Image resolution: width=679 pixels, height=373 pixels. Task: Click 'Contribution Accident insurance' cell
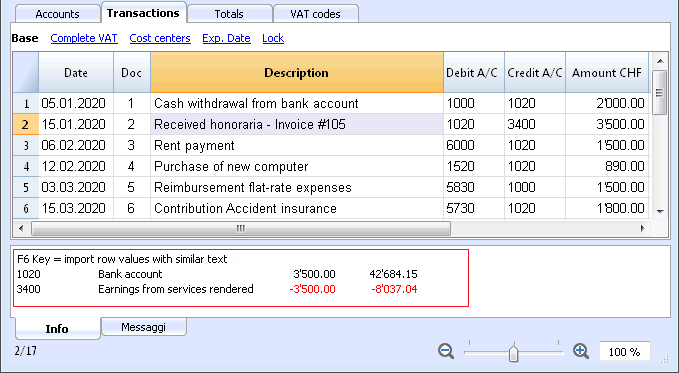297,208
